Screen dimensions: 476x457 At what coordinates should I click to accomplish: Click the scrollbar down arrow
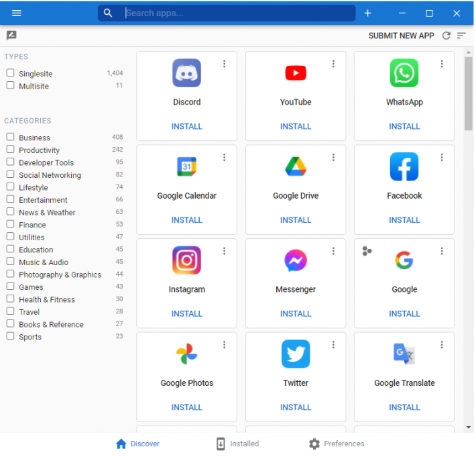tap(469, 427)
